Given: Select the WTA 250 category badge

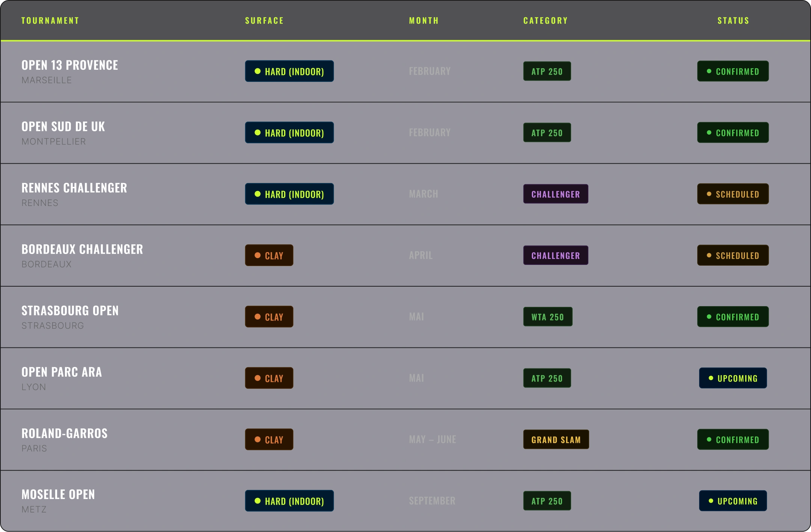Looking at the screenshot, I should click(548, 317).
